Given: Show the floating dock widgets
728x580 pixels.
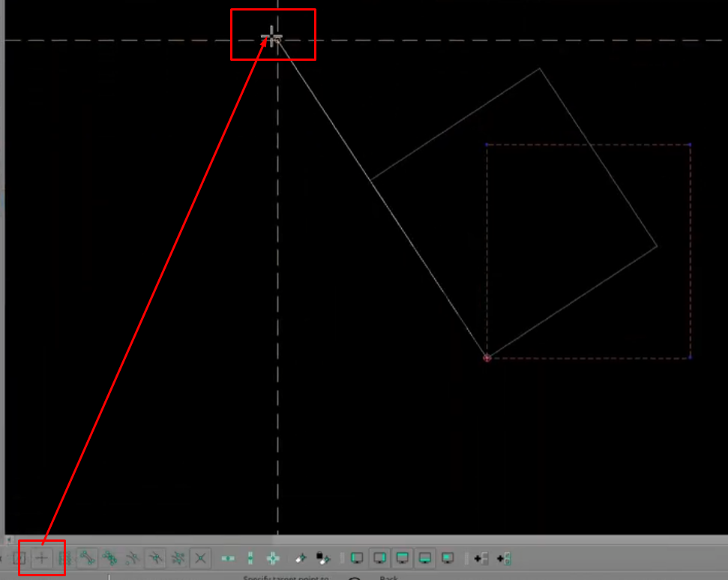Looking at the screenshot, I should pyautogui.click(x=448, y=558).
